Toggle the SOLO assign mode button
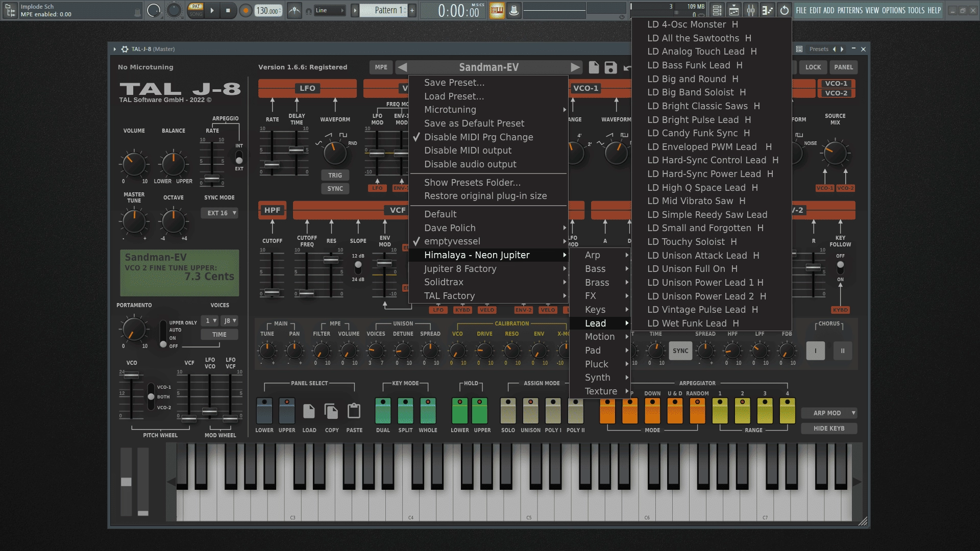 point(508,411)
